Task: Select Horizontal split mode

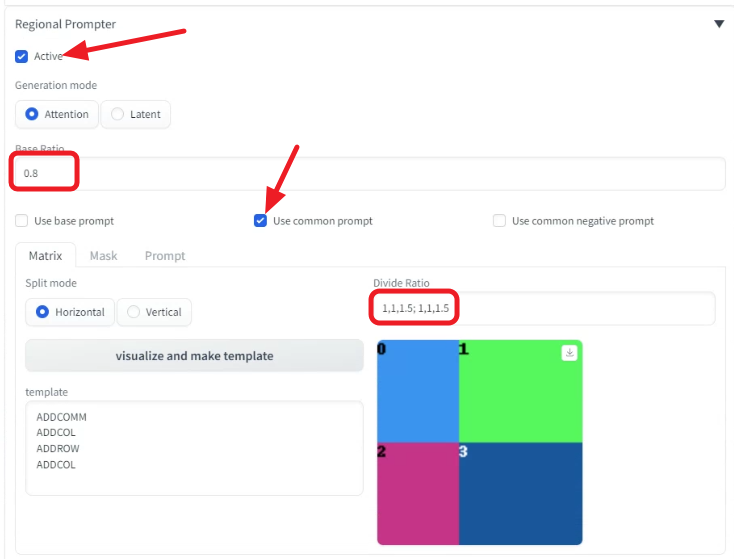Action: [70, 312]
